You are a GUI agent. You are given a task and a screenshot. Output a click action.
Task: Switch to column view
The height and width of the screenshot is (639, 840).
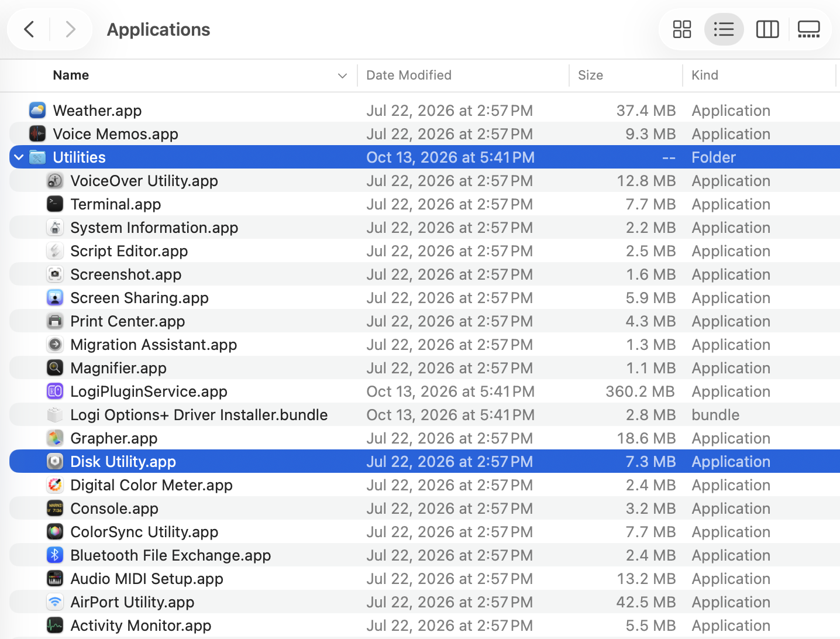(x=767, y=29)
